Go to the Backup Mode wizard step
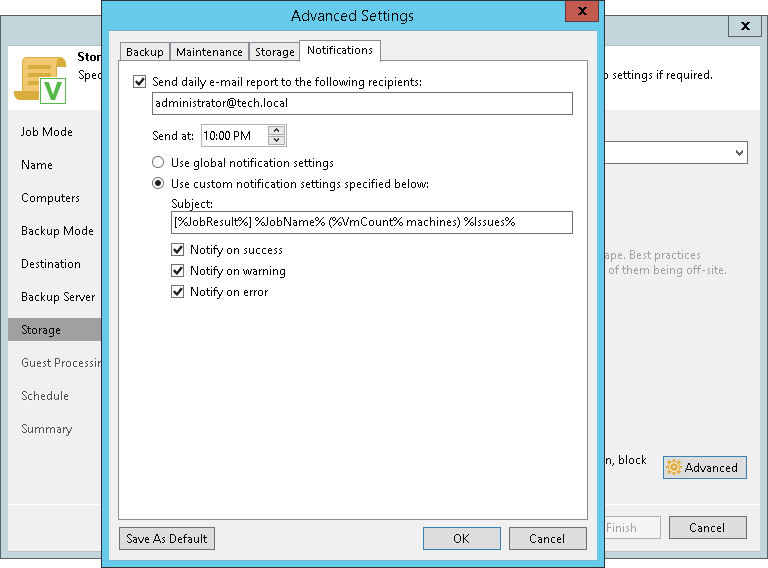Image resolution: width=768 pixels, height=568 pixels. 57,231
